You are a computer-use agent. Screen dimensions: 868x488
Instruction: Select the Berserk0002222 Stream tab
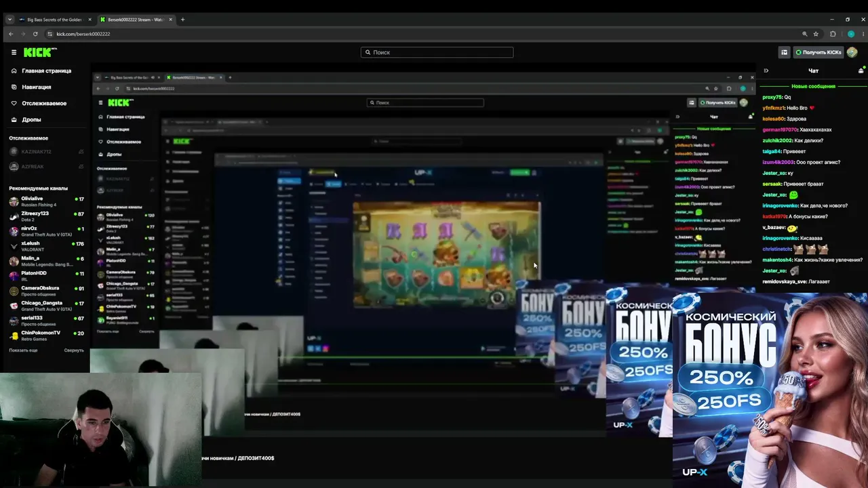tap(136, 20)
